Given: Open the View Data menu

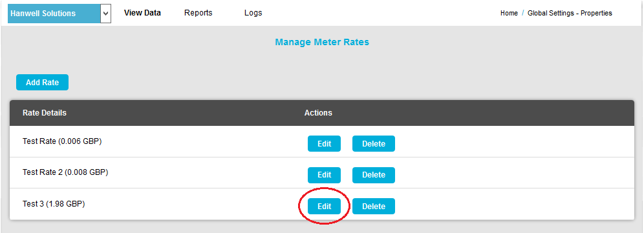Looking at the screenshot, I should (142, 13).
